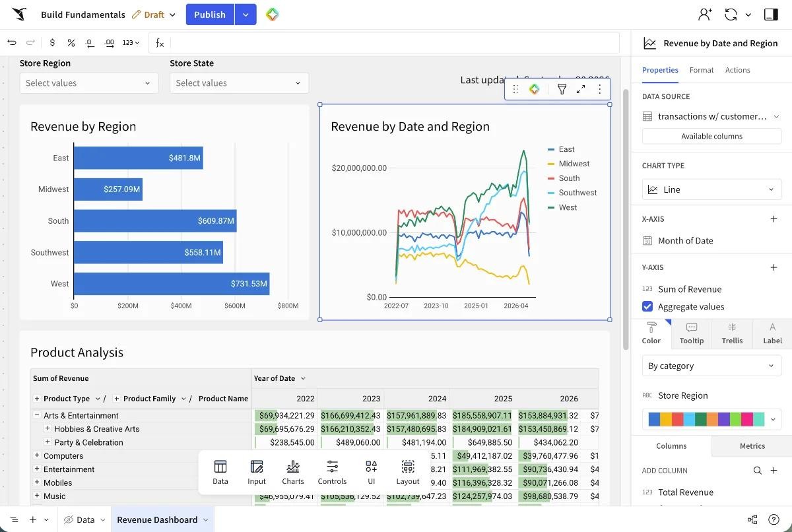Apply currency dollar format
This screenshot has width=792, height=532.
52,42
